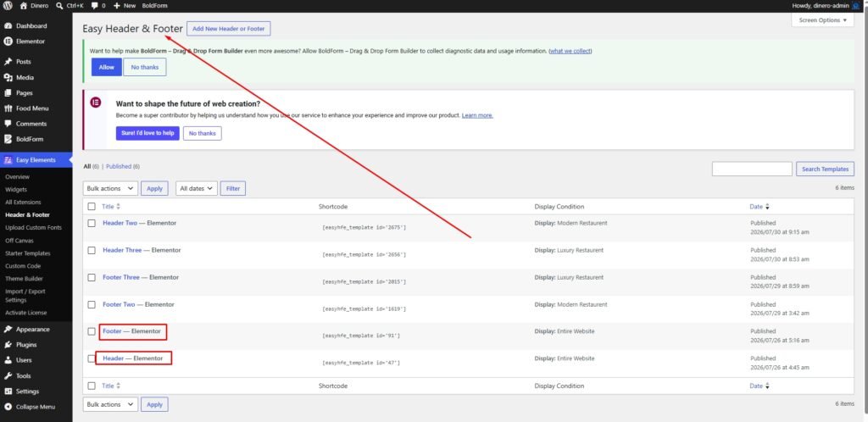Open the comments bubble icon in the admin bar
This screenshot has height=422, width=868.
point(95,6)
